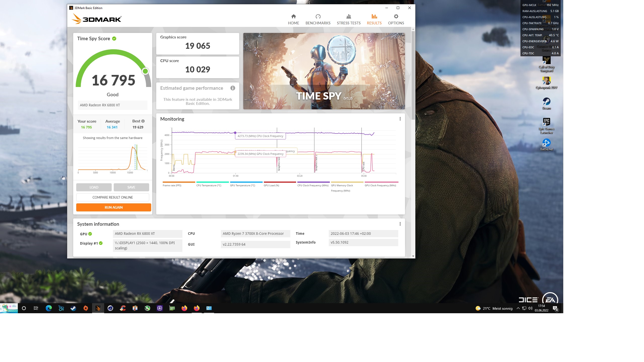Image resolution: width=644 pixels, height=362 pixels.
Task: Open Monitoring panel three-dot menu
Action: (x=400, y=119)
